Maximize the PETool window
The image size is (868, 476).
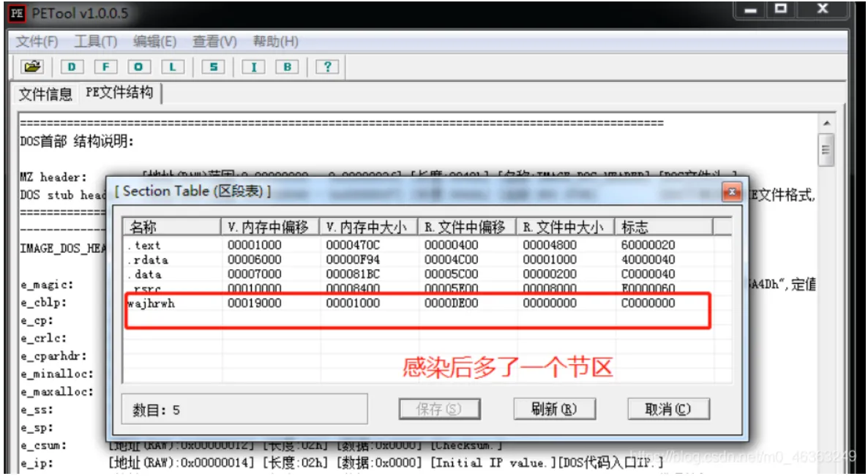click(781, 10)
